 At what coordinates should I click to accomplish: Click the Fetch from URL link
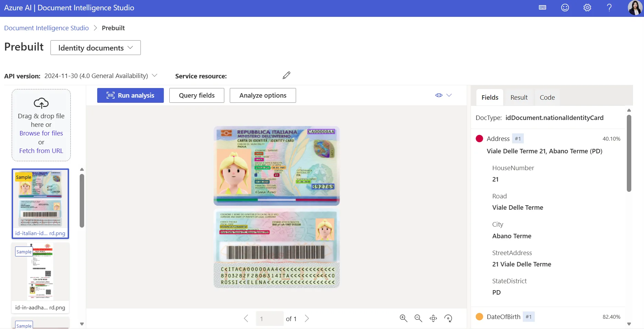(41, 151)
